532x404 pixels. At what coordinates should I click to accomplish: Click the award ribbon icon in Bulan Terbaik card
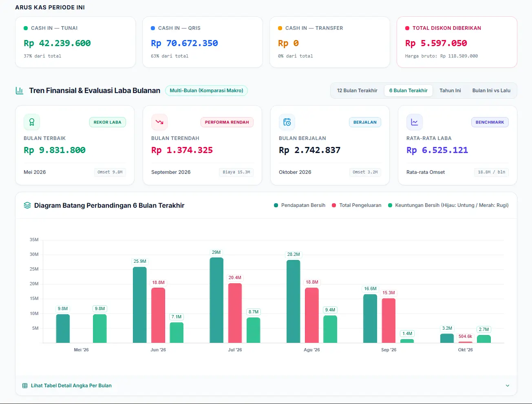click(32, 122)
